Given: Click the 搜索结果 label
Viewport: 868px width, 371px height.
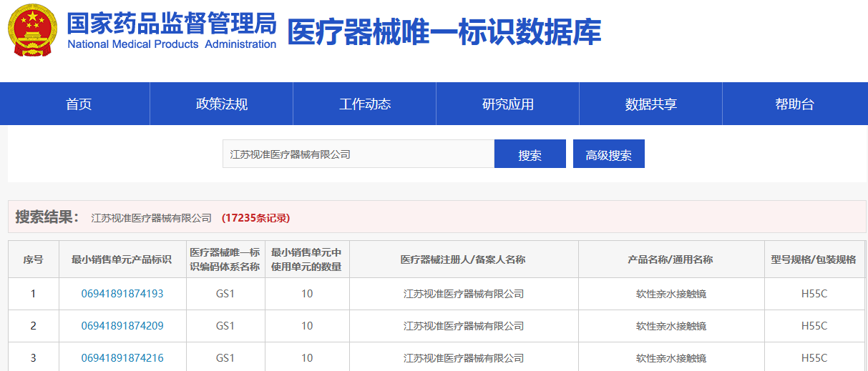Looking at the screenshot, I should click(47, 217).
